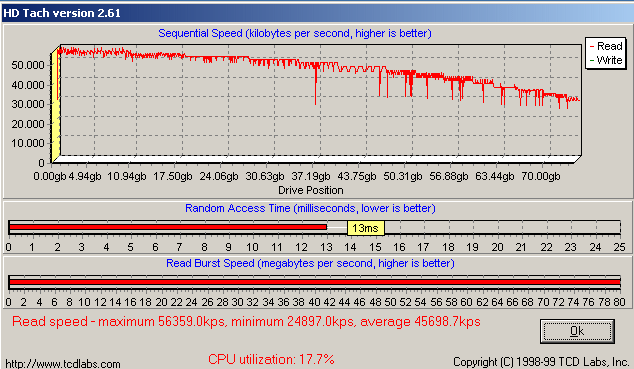Open the http://www.tcdlabs.com link
This screenshot has width=634, height=369.
(63, 364)
